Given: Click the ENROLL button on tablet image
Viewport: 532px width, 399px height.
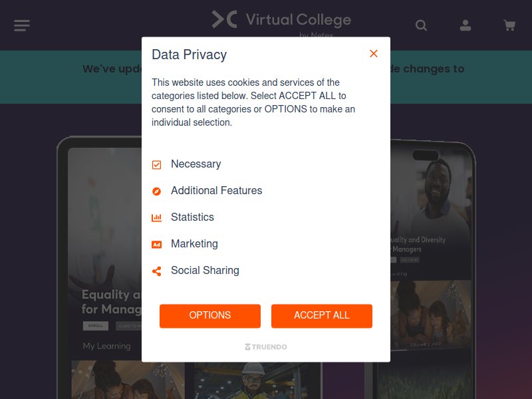Looking at the screenshot, I should pyautogui.click(x=96, y=326).
